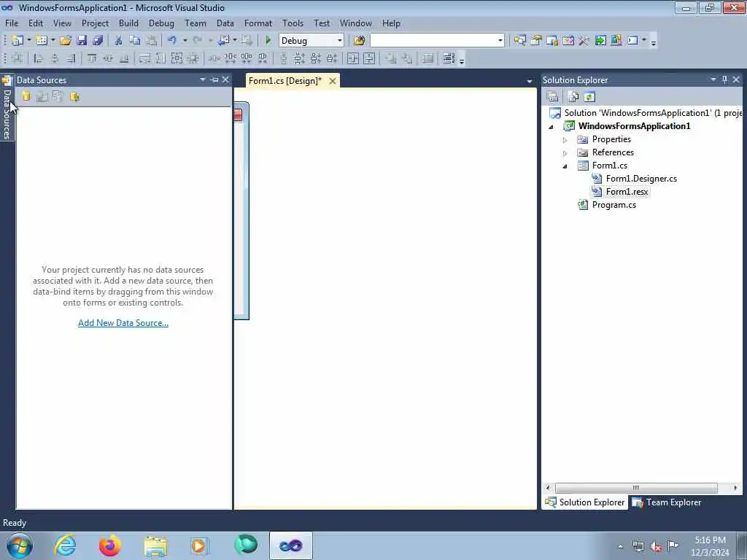Select Program.cs in Solution Explorer
The height and width of the screenshot is (560, 747).
pyautogui.click(x=614, y=205)
